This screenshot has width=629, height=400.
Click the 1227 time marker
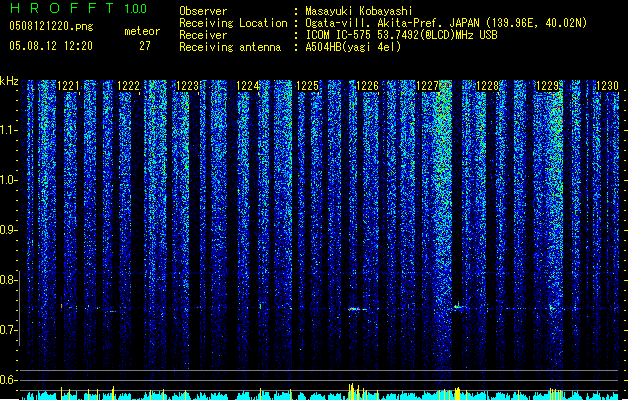pyautogui.click(x=427, y=86)
